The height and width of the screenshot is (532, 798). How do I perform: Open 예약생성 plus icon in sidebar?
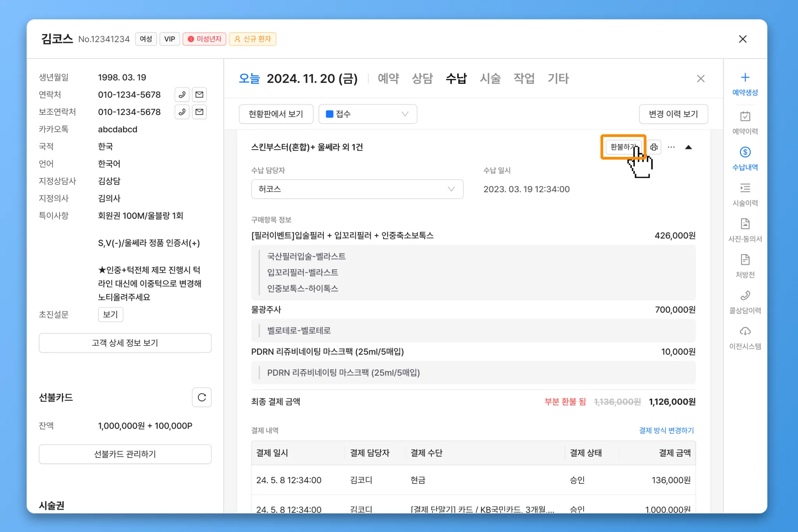pos(745,78)
